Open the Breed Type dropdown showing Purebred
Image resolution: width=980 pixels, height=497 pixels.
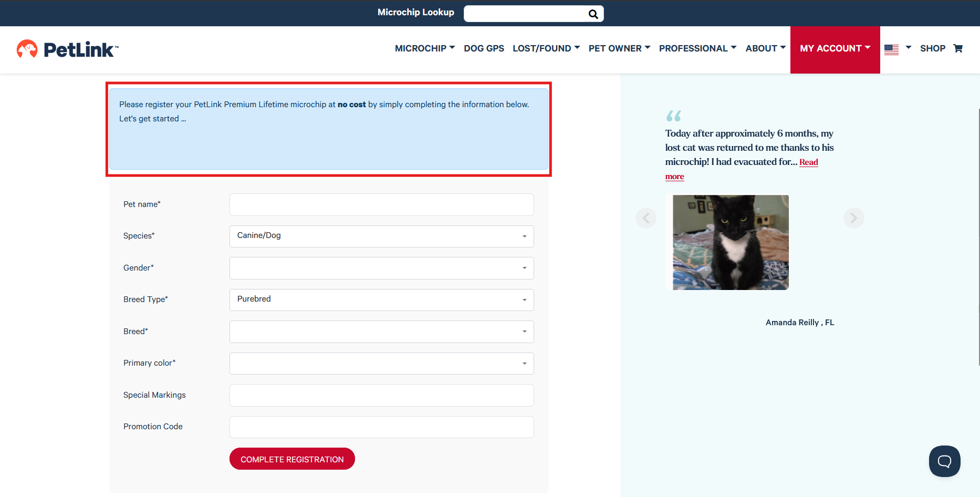382,300
